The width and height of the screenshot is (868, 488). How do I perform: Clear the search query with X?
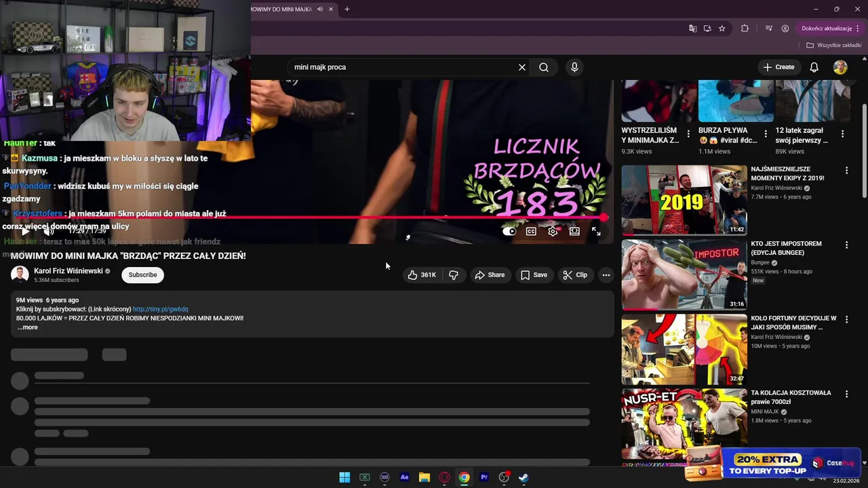point(522,67)
